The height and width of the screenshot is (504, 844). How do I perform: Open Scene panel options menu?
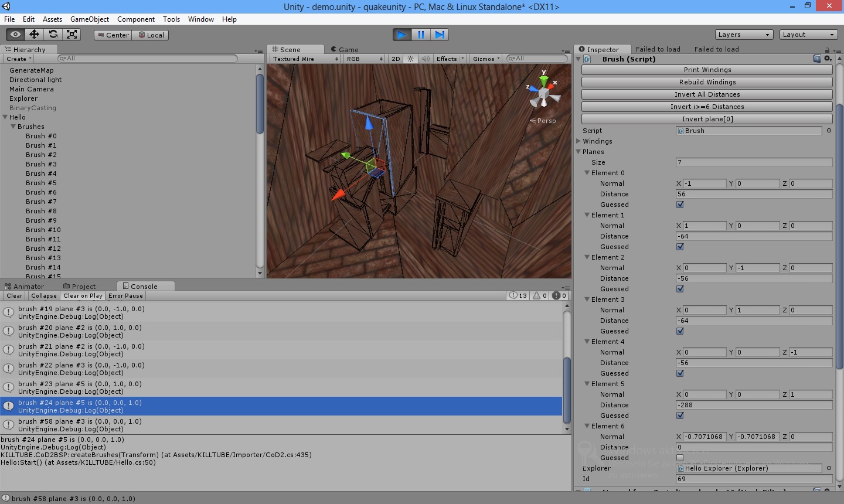click(x=565, y=51)
